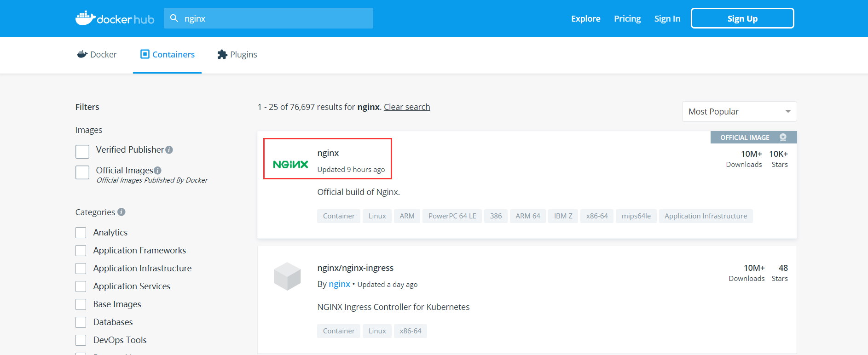Switch to the Containers tab
The height and width of the screenshot is (355, 868).
click(168, 55)
